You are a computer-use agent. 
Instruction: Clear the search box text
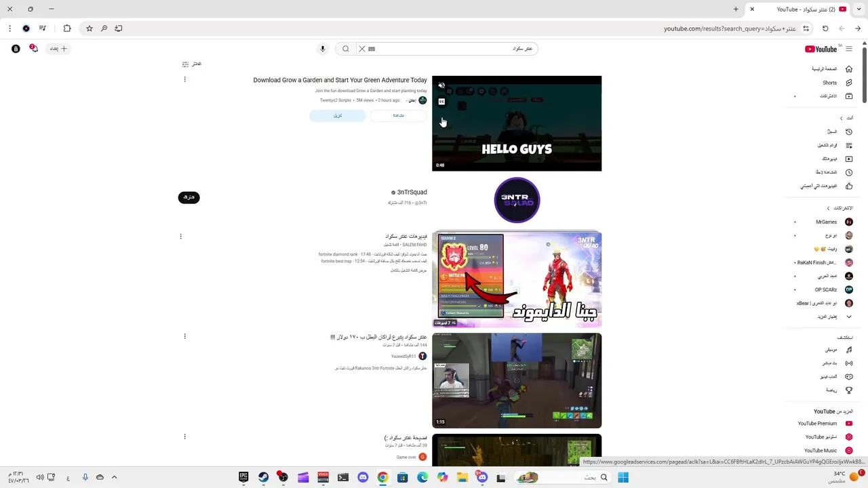[362, 49]
